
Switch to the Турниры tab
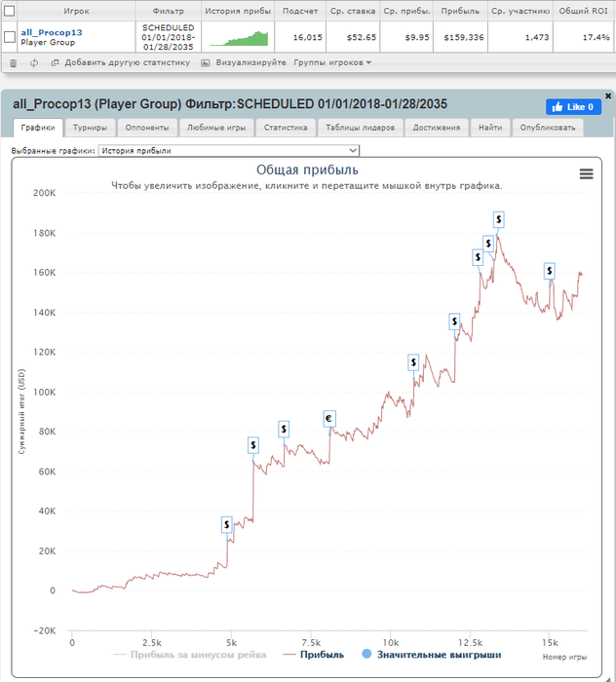click(x=90, y=128)
